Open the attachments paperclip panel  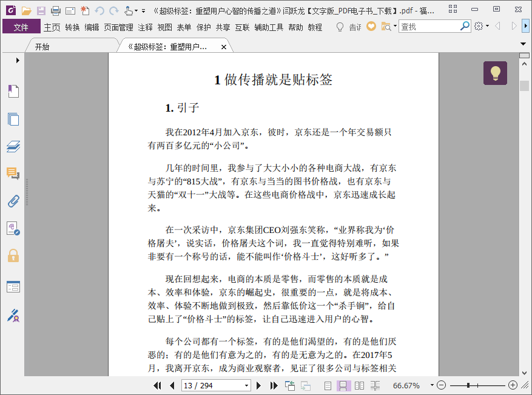[13, 201]
